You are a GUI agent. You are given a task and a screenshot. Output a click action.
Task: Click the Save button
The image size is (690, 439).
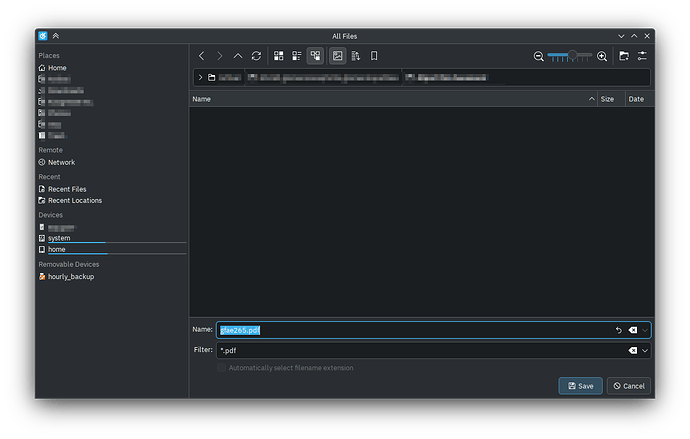point(580,386)
